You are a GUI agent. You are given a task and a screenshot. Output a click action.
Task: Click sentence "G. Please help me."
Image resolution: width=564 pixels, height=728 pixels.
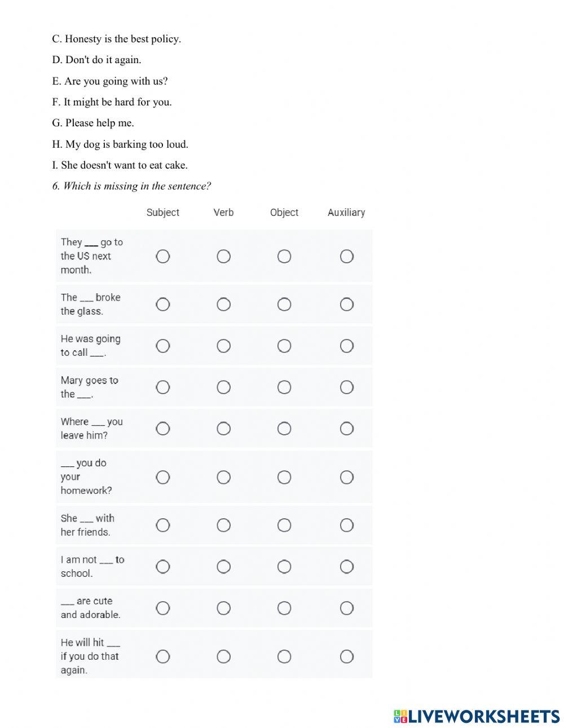[93, 123]
